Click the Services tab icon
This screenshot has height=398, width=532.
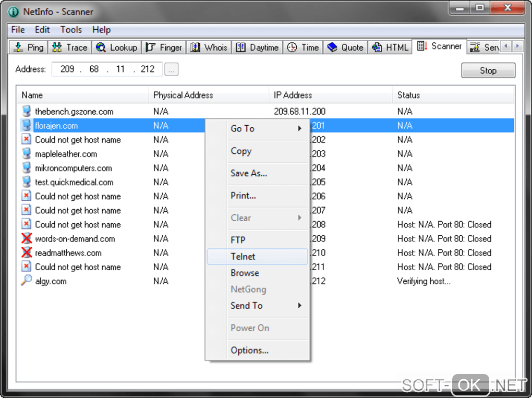(x=475, y=47)
